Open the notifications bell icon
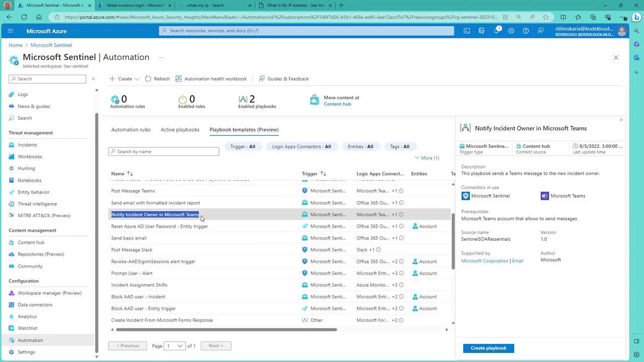Image resolution: width=644 pixels, height=362 pixels. click(496, 31)
